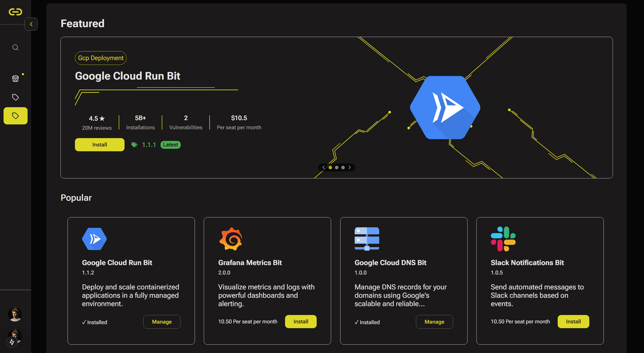Open the Google Cloud Run Bit card title
The height and width of the screenshot is (353, 644).
click(x=117, y=263)
